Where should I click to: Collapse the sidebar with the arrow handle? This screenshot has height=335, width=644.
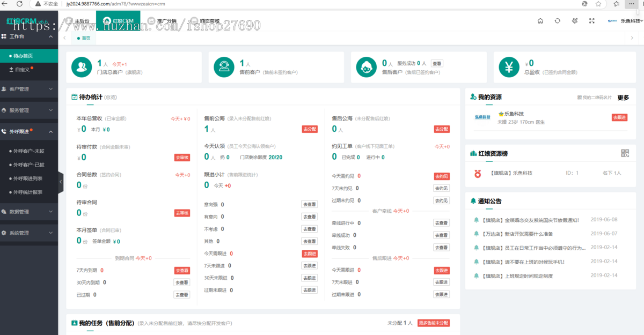click(x=61, y=182)
